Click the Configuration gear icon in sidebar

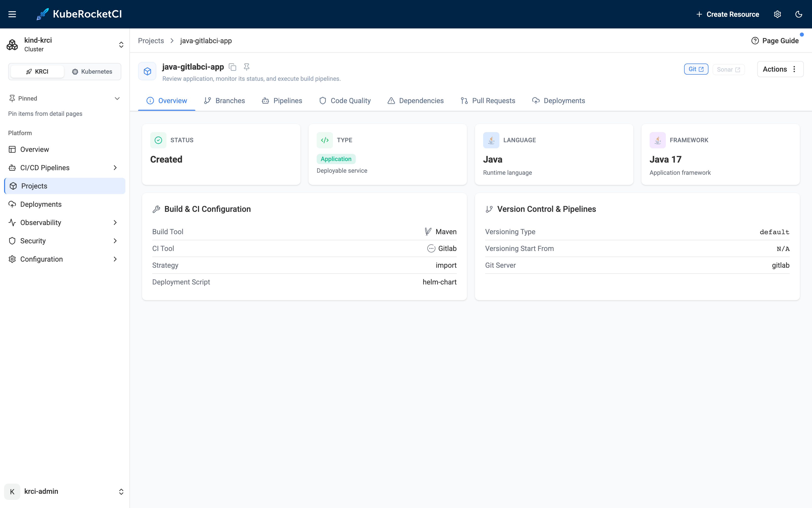click(12, 259)
